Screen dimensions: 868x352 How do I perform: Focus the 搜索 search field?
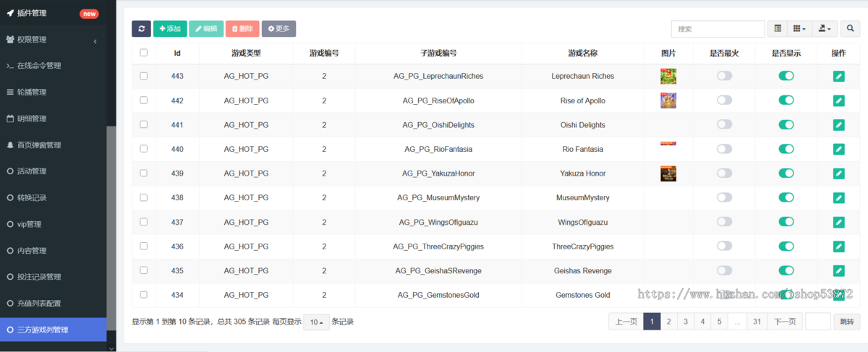(718, 29)
